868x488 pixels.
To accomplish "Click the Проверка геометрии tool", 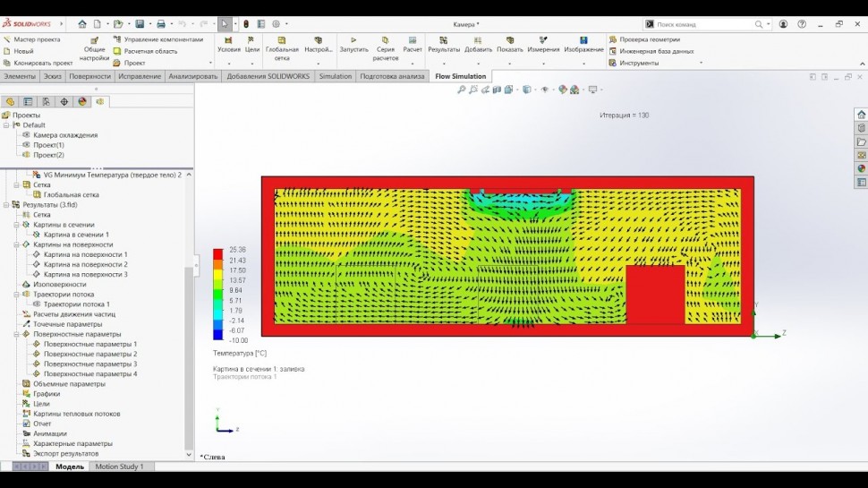I will point(649,39).
